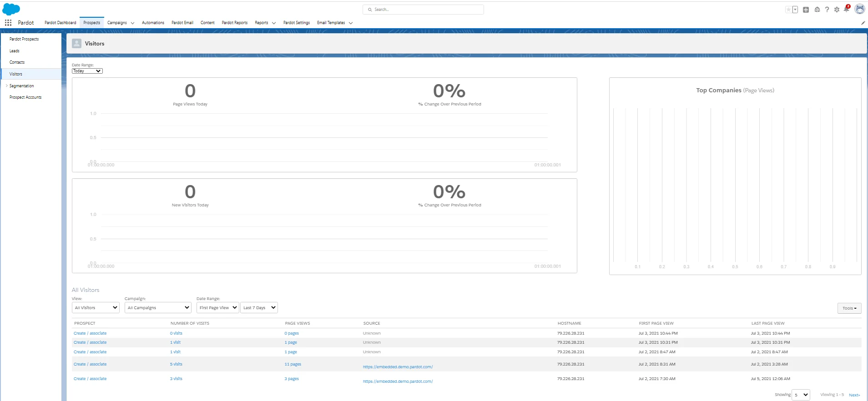This screenshot has height=401, width=868.
Task: Sort by Last Page View column header
Action: pos(768,323)
